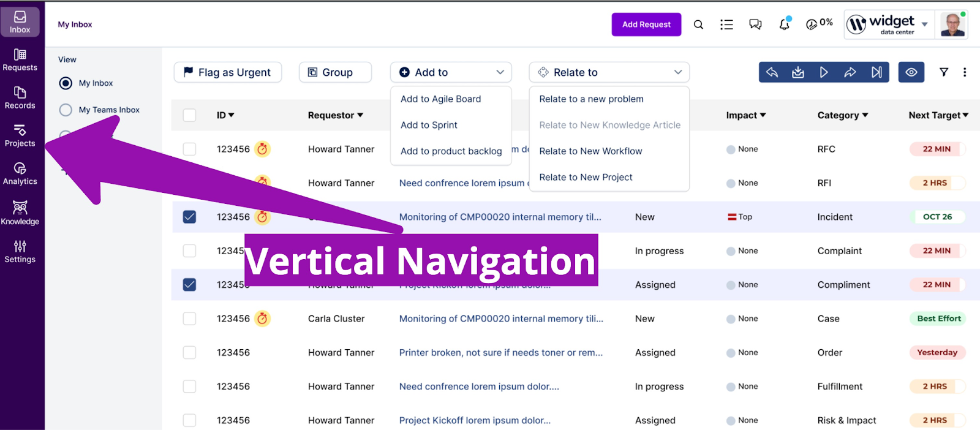
Task: Open Knowledge in the sidebar
Action: 20,213
